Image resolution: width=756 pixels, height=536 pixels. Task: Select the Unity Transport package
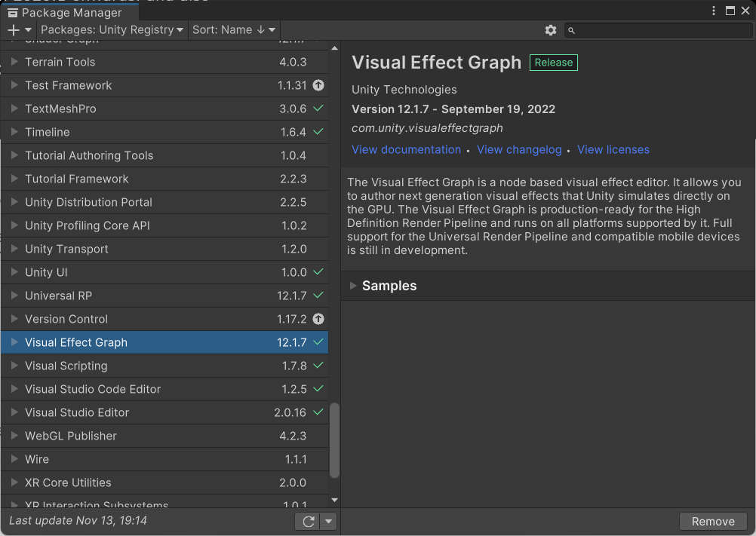pos(164,249)
